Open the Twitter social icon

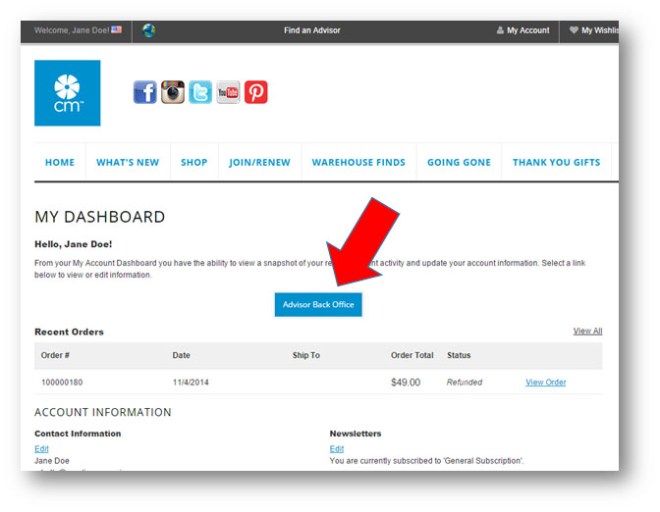coord(200,92)
